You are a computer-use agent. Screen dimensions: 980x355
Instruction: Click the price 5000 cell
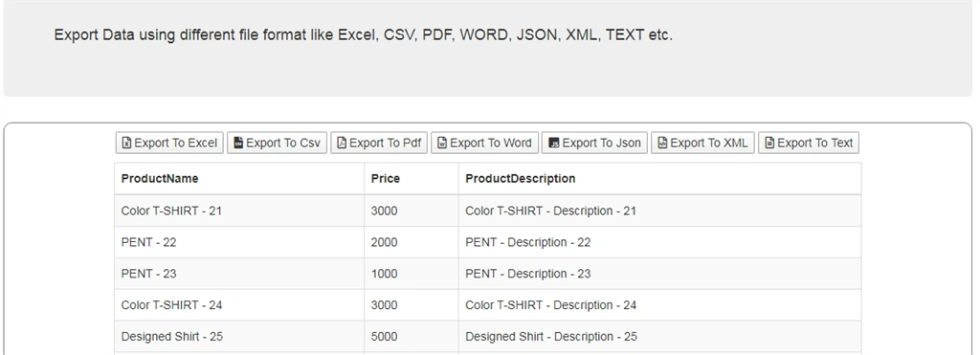pos(412,337)
